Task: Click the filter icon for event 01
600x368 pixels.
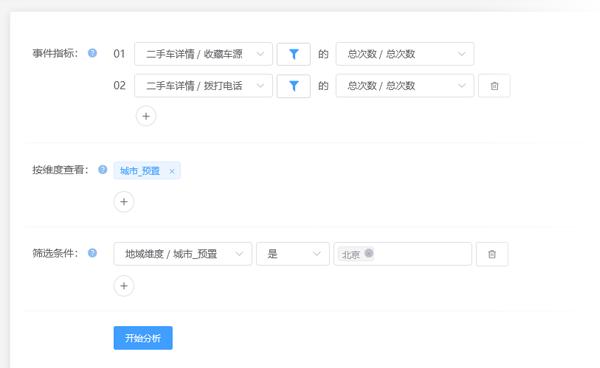Action: tap(293, 54)
